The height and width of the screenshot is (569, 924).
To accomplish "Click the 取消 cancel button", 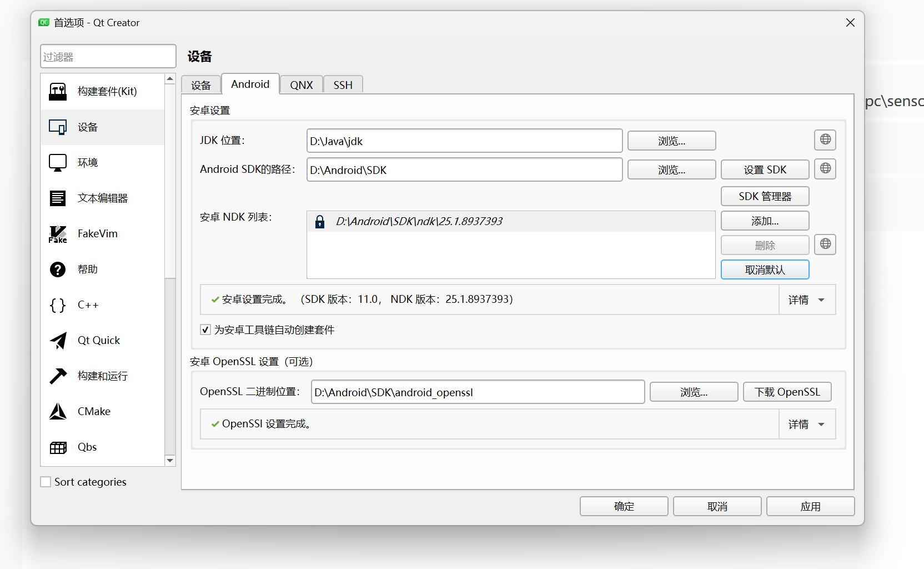I will tap(717, 507).
